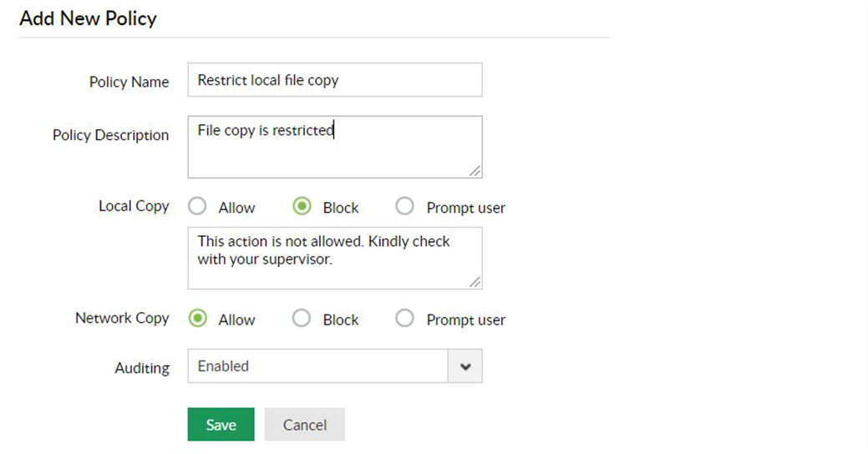Click the block message box resize handle

click(475, 282)
